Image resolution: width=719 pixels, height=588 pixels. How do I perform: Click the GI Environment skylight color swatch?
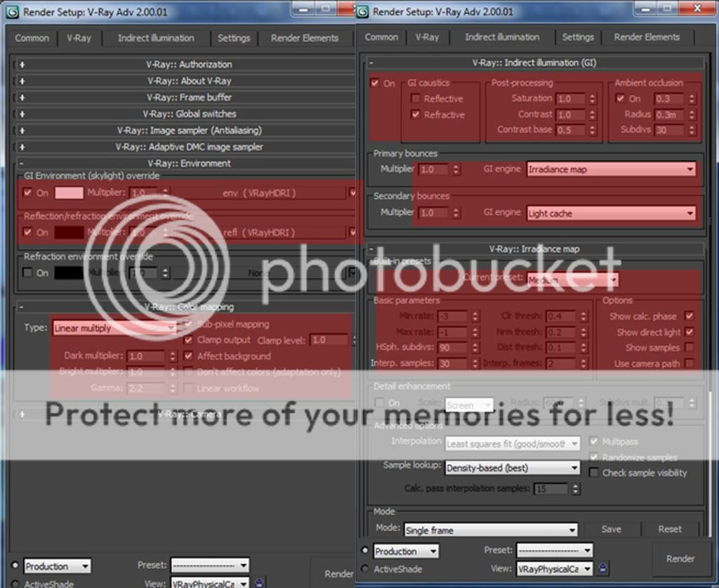(70, 192)
